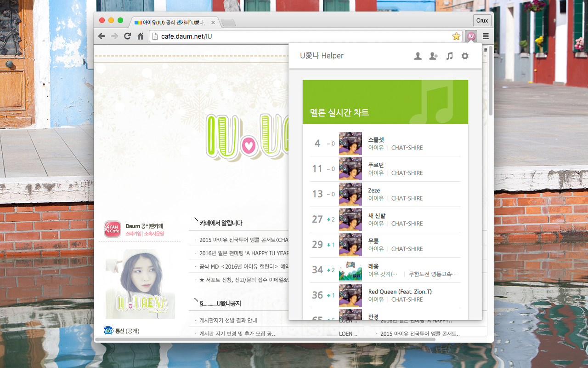Click the add-user icon in the Helper popup
Image resolution: width=588 pixels, height=368 pixels.
pyautogui.click(x=433, y=56)
